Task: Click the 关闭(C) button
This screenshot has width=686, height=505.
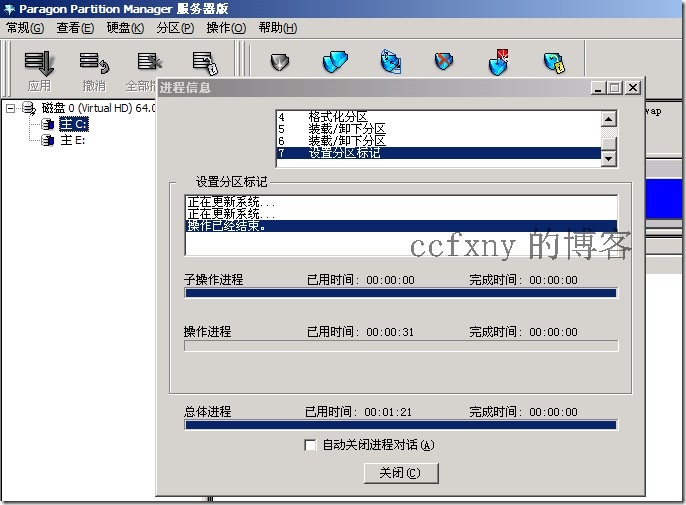Action: (401, 473)
